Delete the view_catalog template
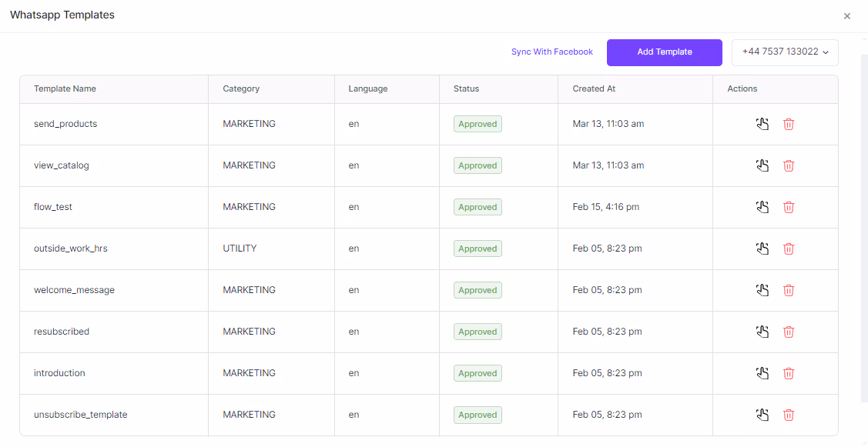Image resolution: width=868 pixels, height=447 pixels. [789, 165]
